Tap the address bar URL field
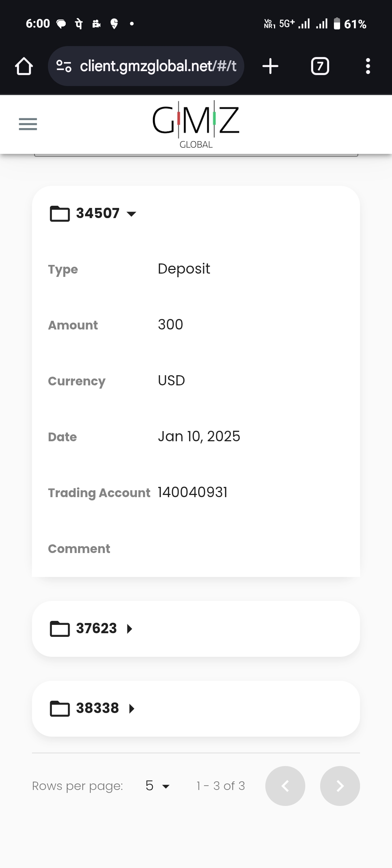This screenshot has height=868, width=392. point(158,66)
